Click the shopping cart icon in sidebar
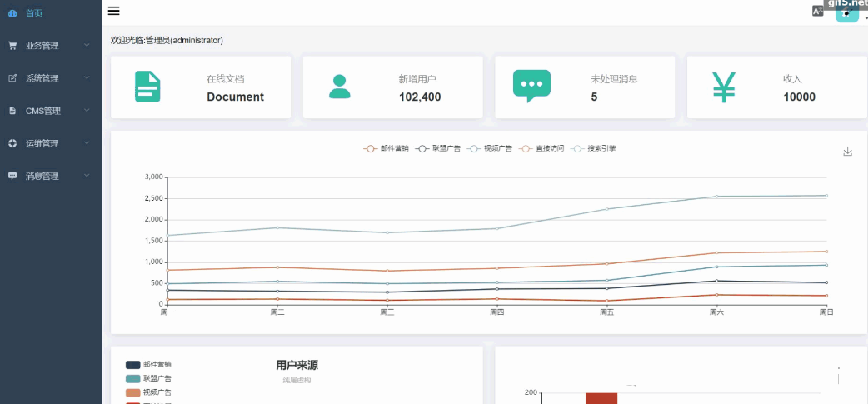 click(12, 46)
